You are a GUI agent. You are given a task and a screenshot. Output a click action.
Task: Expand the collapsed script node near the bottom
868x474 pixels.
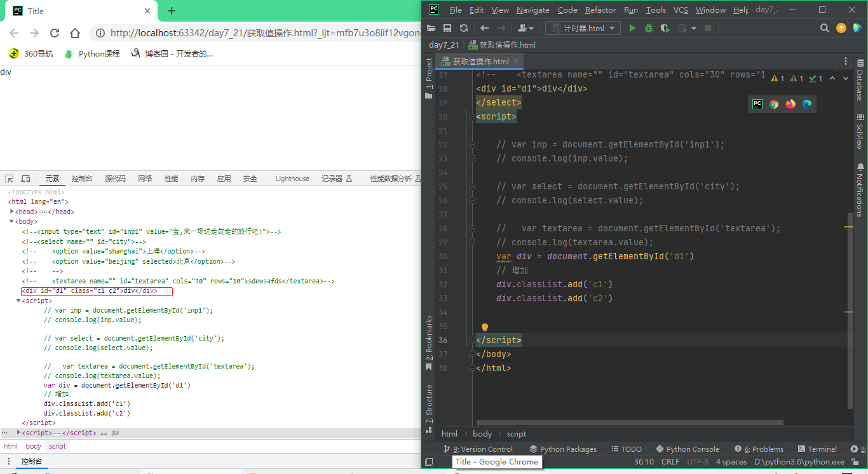(19, 433)
